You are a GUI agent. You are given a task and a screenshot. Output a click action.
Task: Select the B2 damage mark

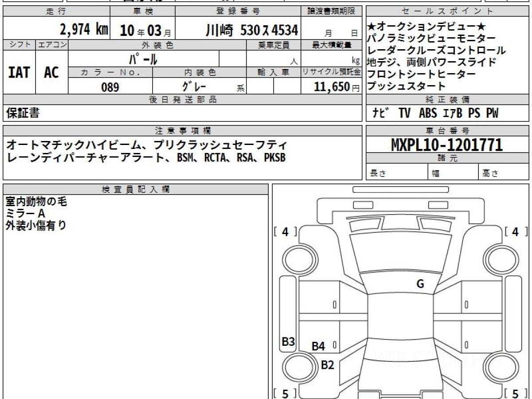click(327, 365)
